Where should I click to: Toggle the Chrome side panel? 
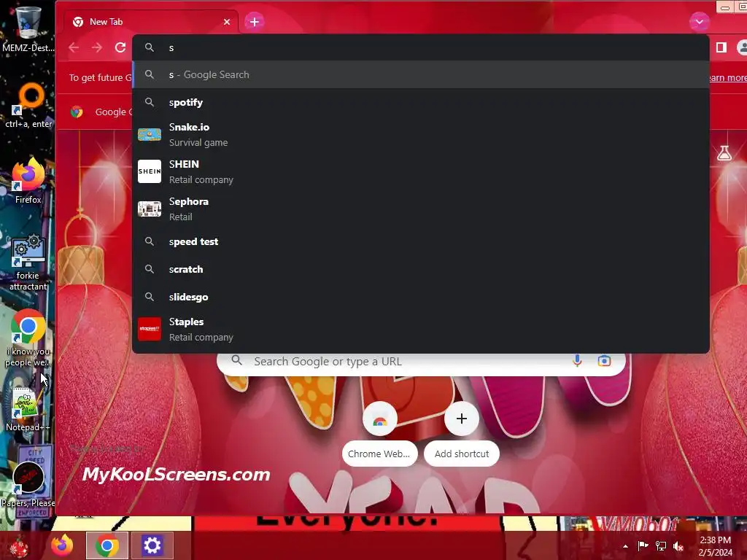(x=721, y=47)
